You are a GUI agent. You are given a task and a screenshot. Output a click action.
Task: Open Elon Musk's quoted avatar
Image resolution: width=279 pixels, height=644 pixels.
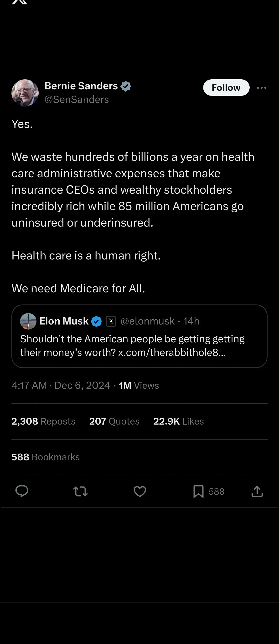point(28,321)
